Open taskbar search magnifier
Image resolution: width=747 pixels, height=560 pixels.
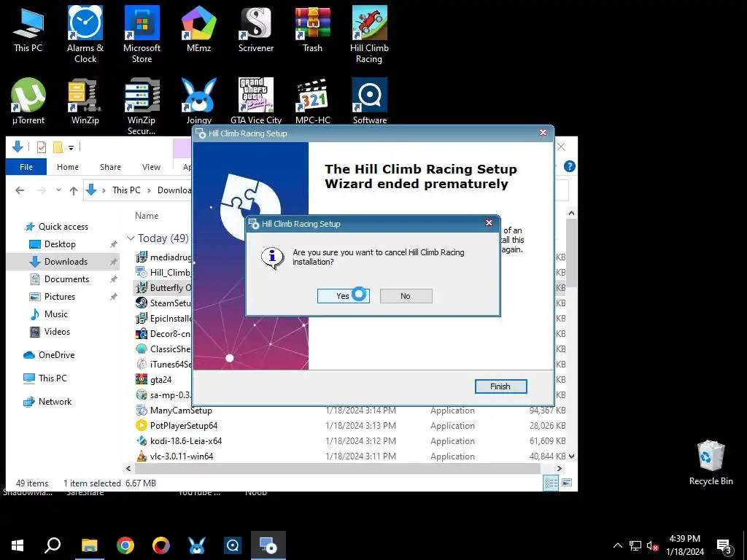click(x=53, y=545)
